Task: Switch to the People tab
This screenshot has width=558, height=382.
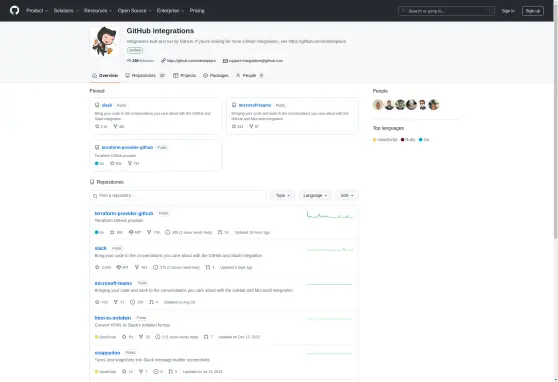Action: 249,75
